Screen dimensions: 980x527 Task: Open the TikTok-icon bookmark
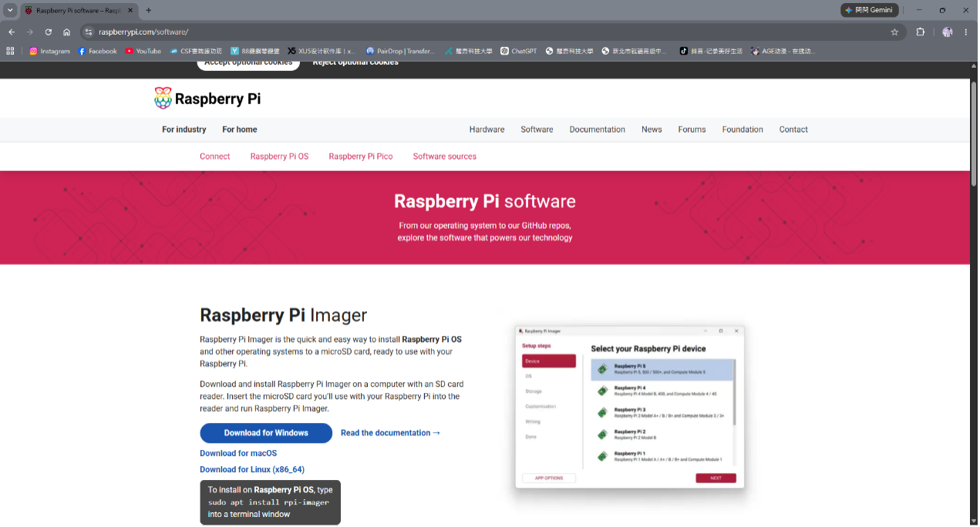click(x=711, y=51)
